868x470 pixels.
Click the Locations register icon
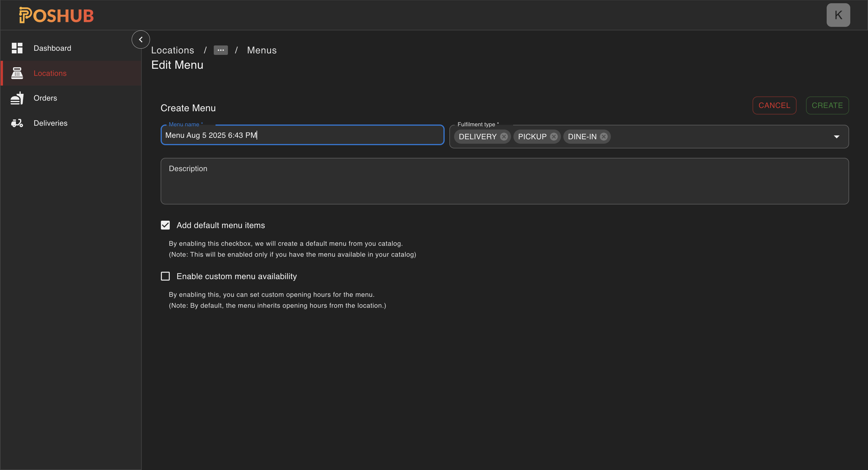pos(17,73)
